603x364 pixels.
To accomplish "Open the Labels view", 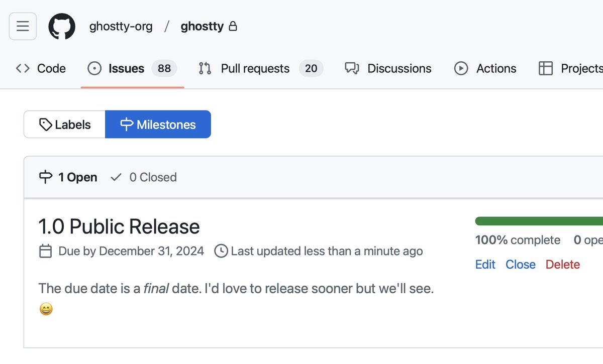I will tap(64, 125).
